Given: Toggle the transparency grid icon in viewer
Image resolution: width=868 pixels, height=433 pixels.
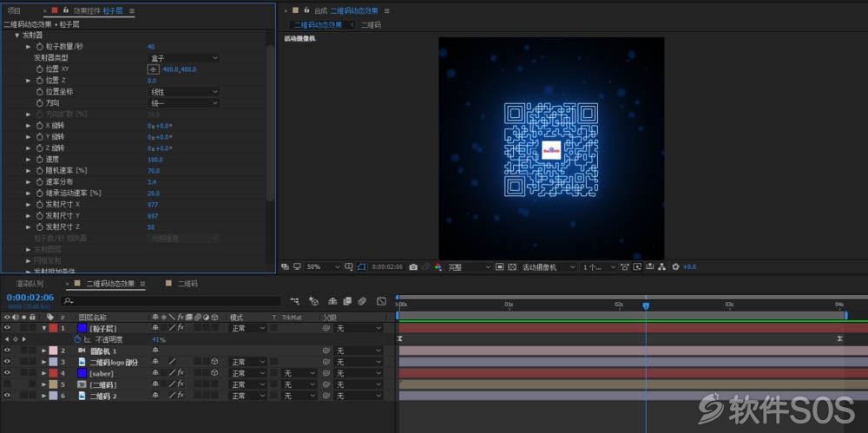Looking at the screenshot, I should tap(512, 267).
